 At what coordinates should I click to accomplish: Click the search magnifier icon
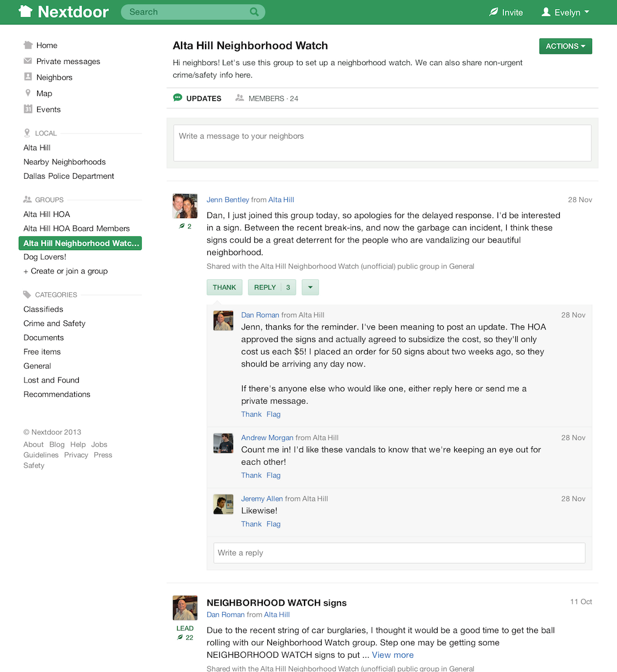(x=254, y=12)
